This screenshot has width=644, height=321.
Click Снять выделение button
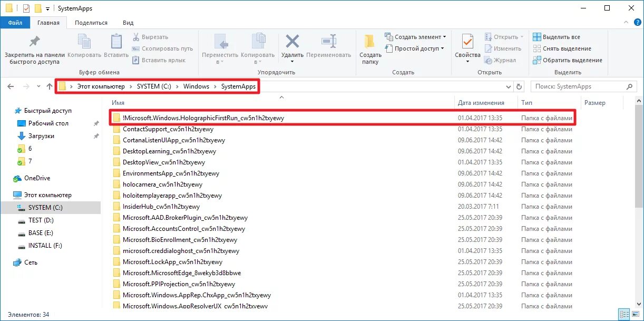[562, 48]
